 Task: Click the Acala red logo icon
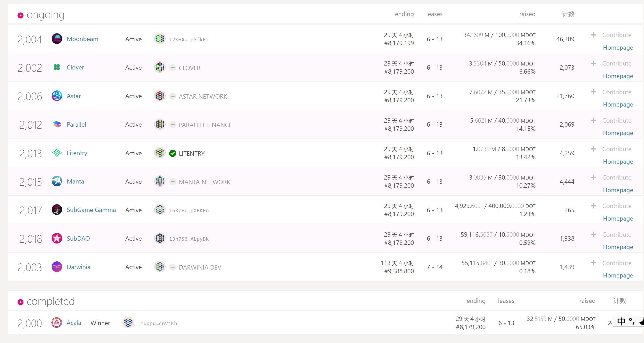57,322
